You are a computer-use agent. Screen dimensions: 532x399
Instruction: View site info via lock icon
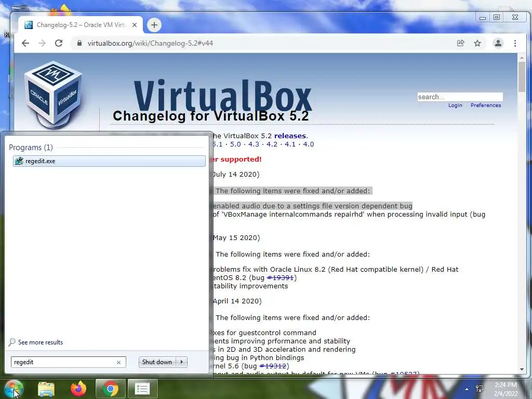pyautogui.click(x=79, y=43)
